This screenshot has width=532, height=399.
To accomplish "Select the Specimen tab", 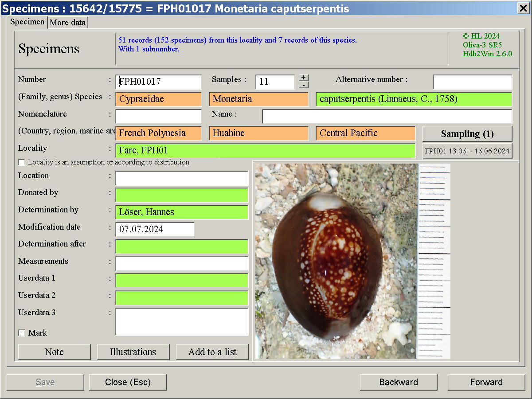I will pos(27,22).
